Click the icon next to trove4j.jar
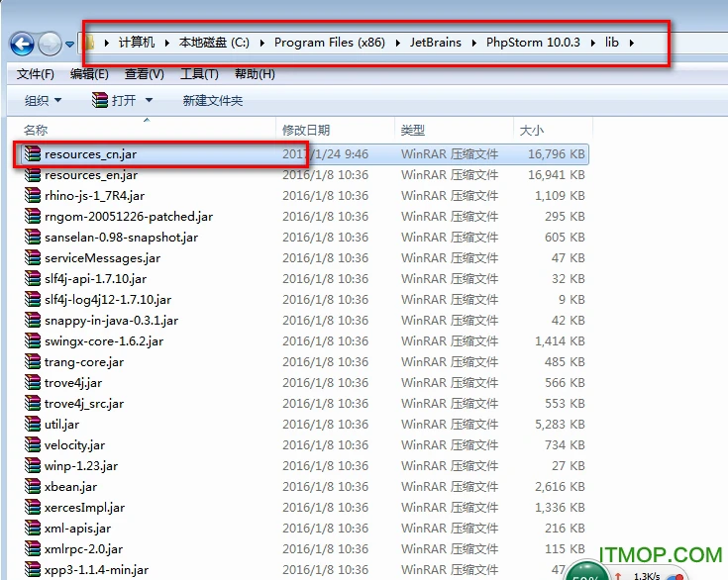The width and height of the screenshot is (728, 580). coord(32,383)
